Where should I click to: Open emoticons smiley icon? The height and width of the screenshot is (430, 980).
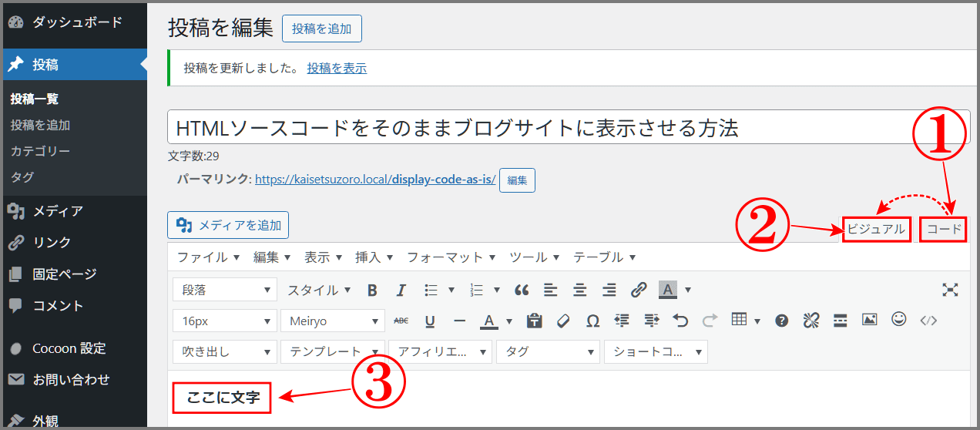tap(898, 319)
